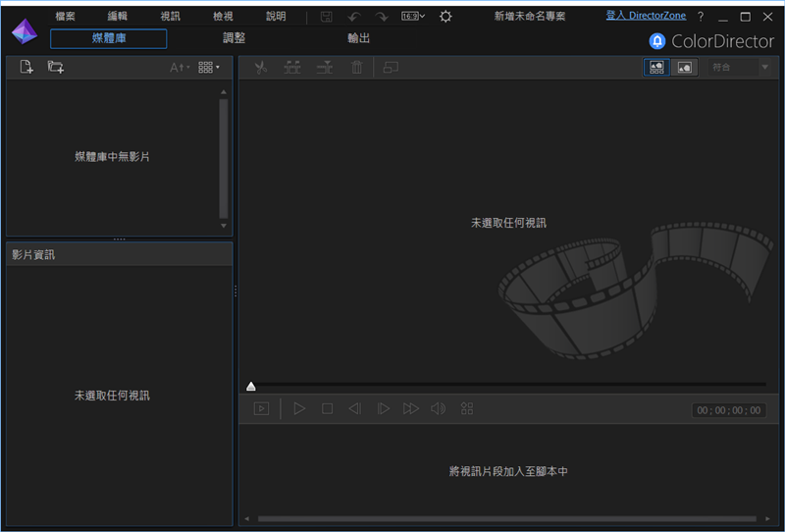The width and height of the screenshot is (785, 532).
Task: Open the sort order dropdown
Action: 180,67
